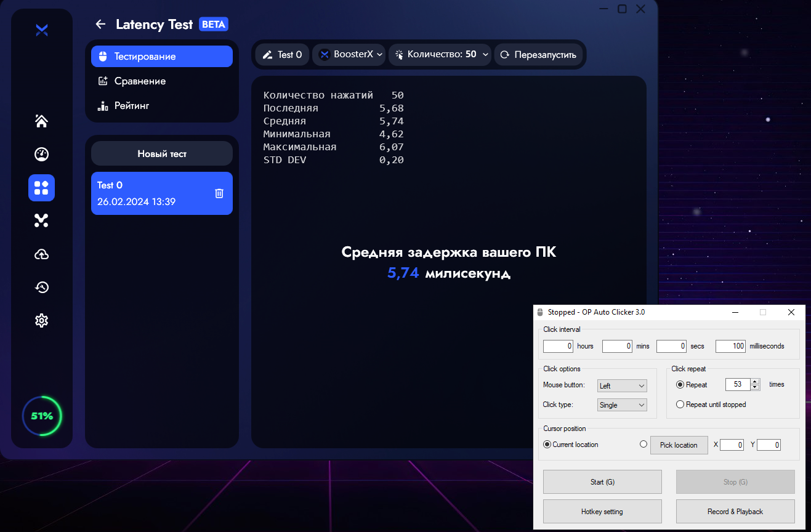Screen dimensions: 811x532
Task: Open the Home page from the sidebar
Action: (41, 121)
